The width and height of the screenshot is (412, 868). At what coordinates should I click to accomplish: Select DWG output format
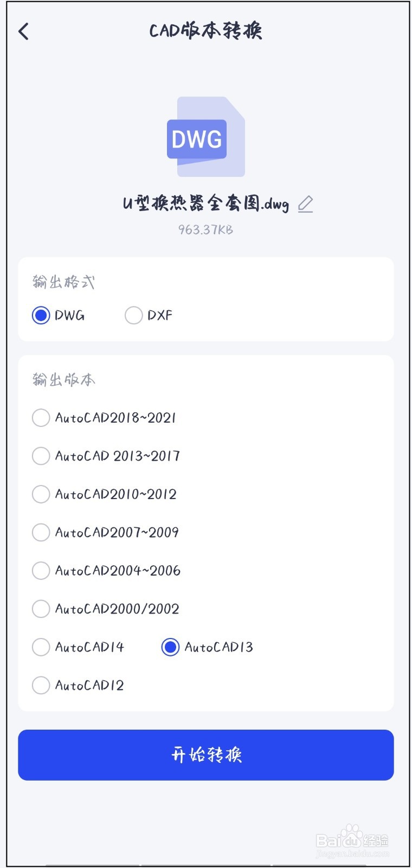[x=41, y=315]
